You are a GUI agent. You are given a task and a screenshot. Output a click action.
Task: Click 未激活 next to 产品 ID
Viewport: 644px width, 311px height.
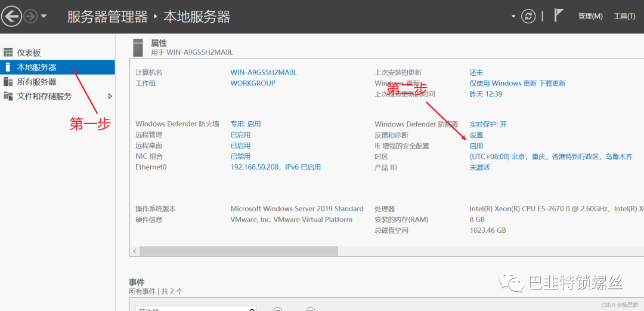(479, 167)
